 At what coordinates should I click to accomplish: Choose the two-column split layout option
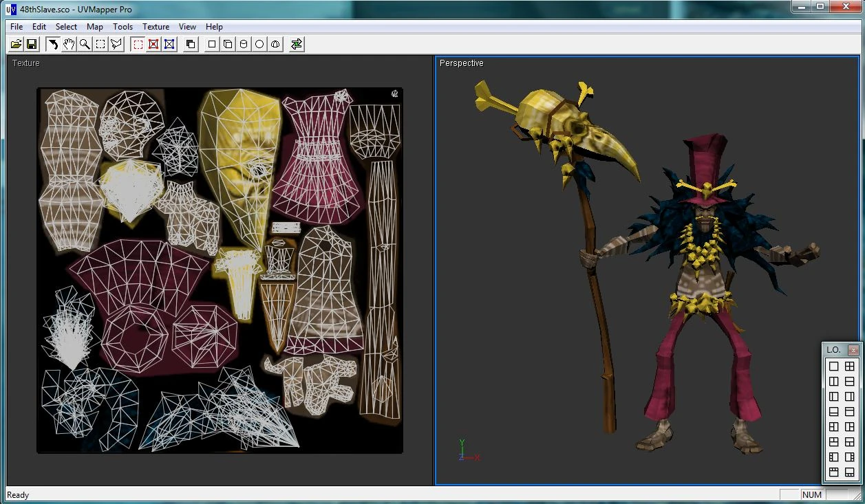(834, 382)
